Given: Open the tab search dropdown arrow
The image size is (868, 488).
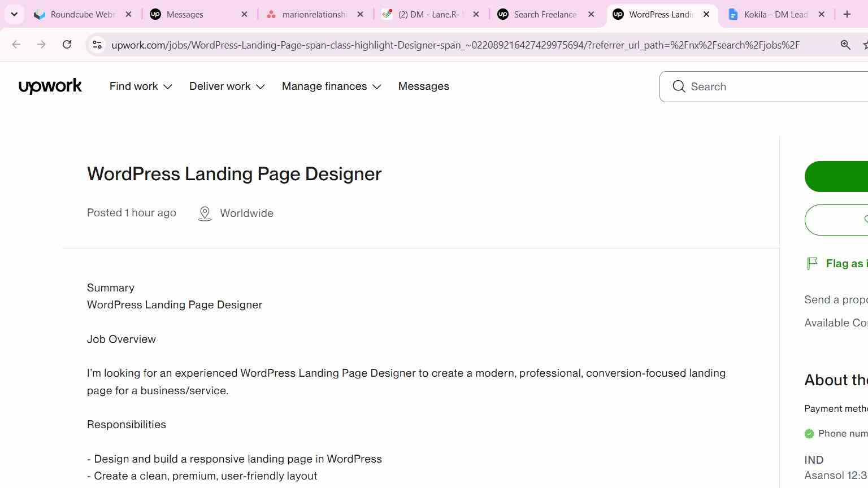Looking at the screenshot, I should coord(14,14).
